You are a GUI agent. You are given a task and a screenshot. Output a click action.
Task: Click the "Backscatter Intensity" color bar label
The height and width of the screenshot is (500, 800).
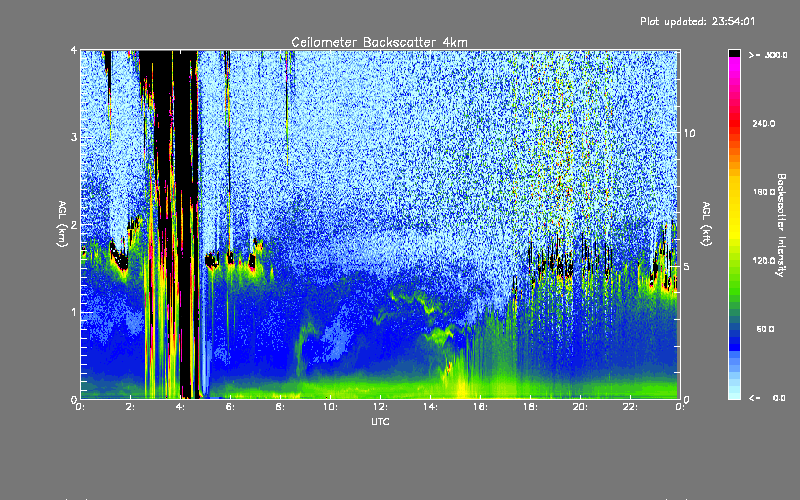coord(781,225)
